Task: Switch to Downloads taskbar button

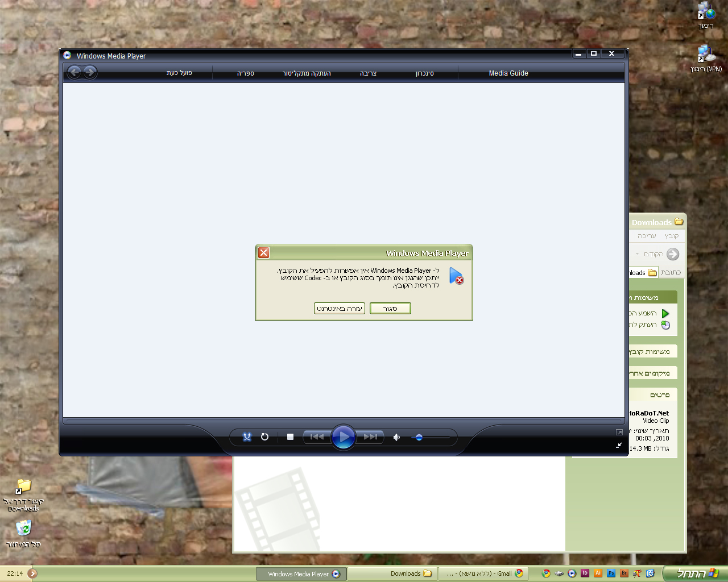Action: tap(392, 574)
